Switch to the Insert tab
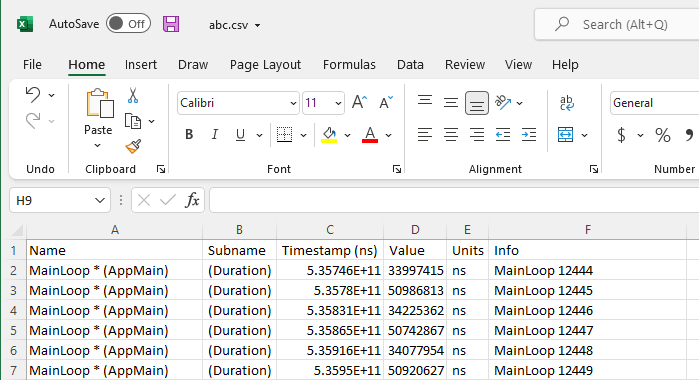This screenshot has height=380, width=699. (140, 65)
